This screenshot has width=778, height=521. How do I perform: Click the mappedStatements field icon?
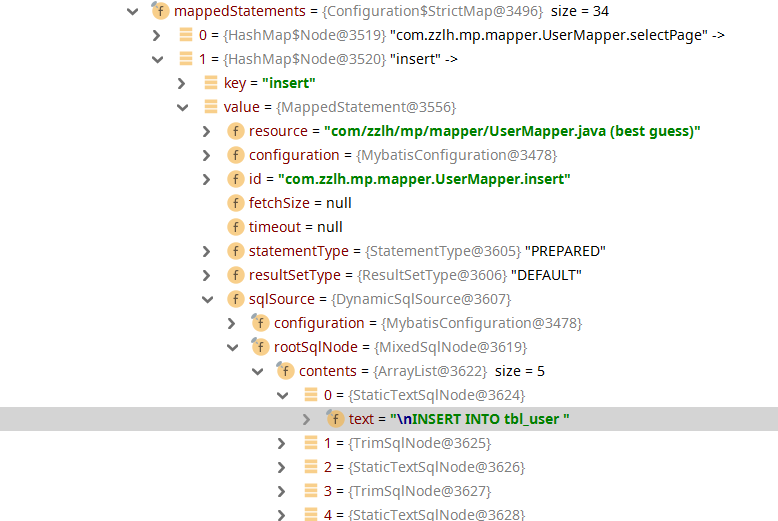click(x=160, y=10)
